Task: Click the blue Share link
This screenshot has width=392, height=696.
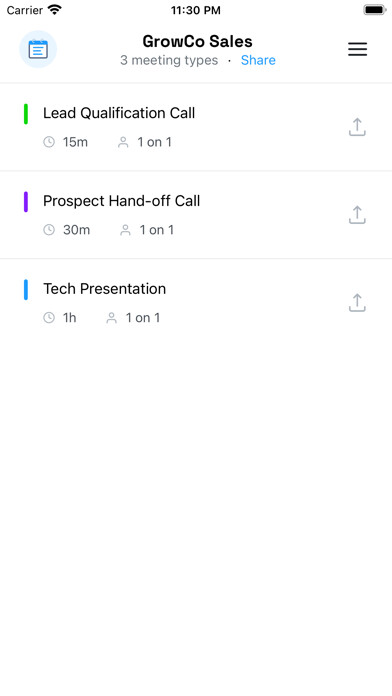Action: [x=258, y=60]
